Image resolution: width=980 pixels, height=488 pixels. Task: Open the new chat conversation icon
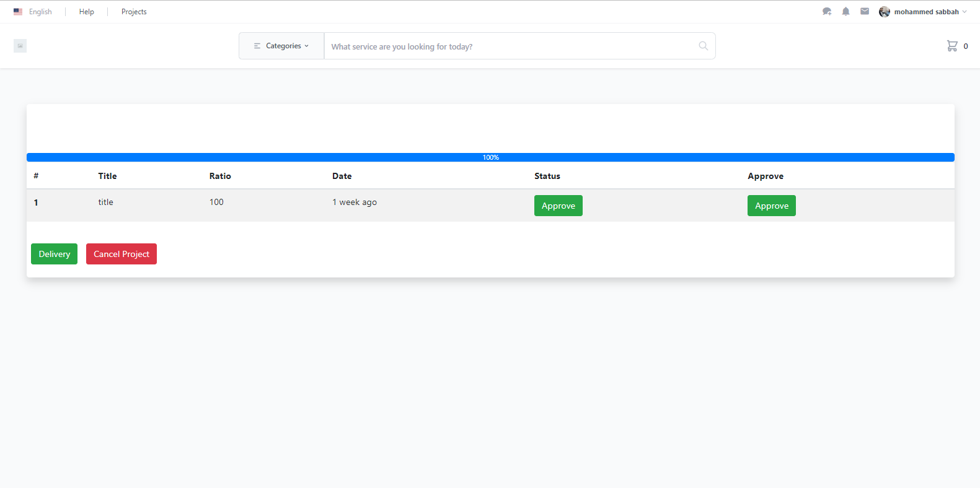click(826, 12)
